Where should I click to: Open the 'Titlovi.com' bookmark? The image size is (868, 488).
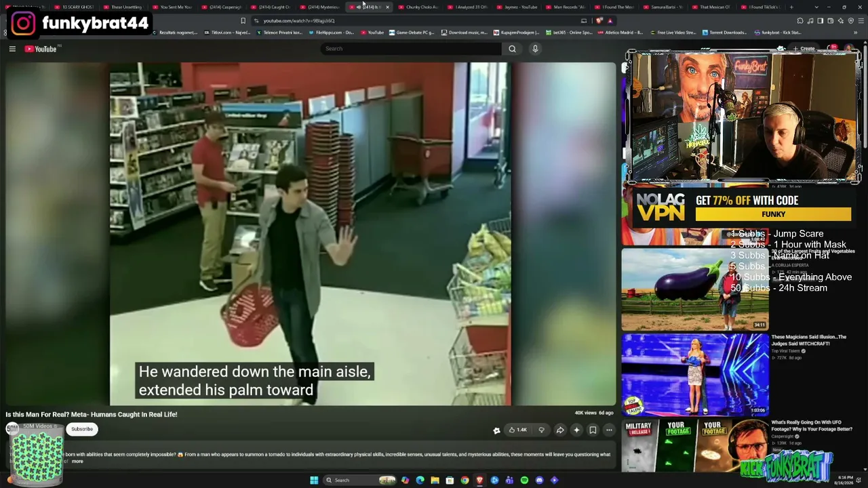point(226,33)
